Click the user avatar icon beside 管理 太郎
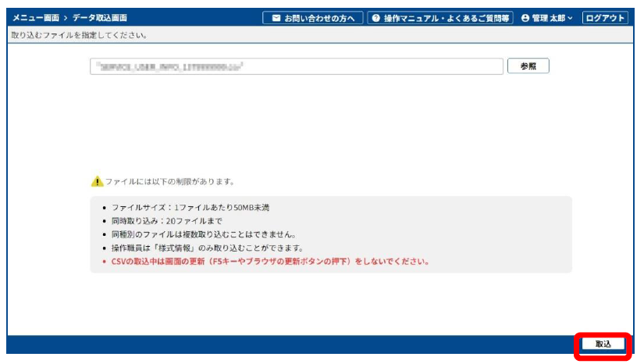644x364 pixels. tap(525, 18)
